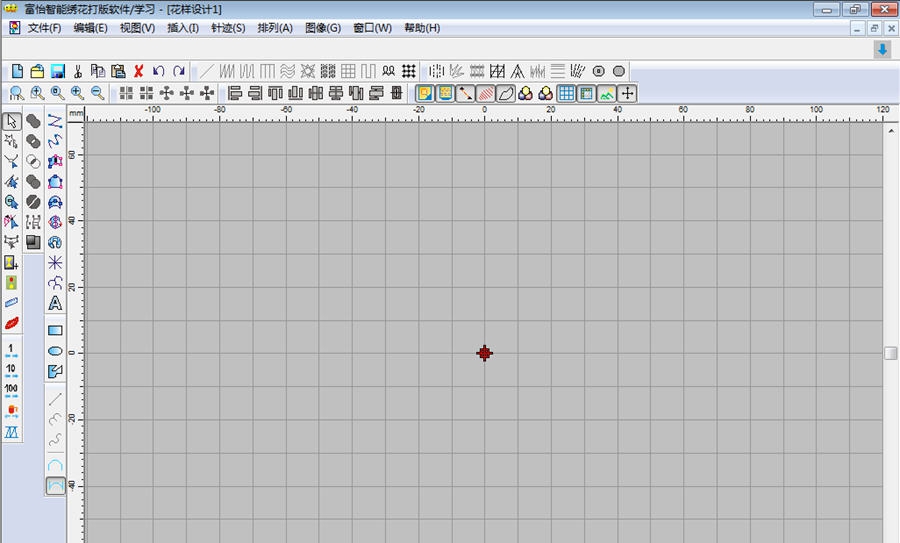Expand the 图像(G) menu
Viewport: 900px width, 543px height.
click(322, 28)
